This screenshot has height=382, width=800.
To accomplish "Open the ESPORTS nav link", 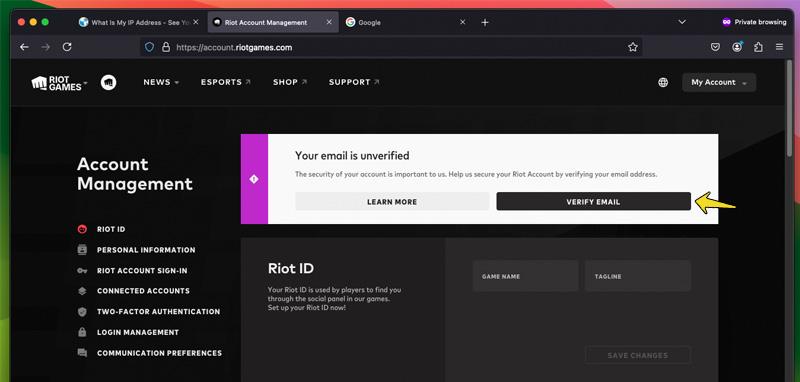I will click(x=226, y=82).
